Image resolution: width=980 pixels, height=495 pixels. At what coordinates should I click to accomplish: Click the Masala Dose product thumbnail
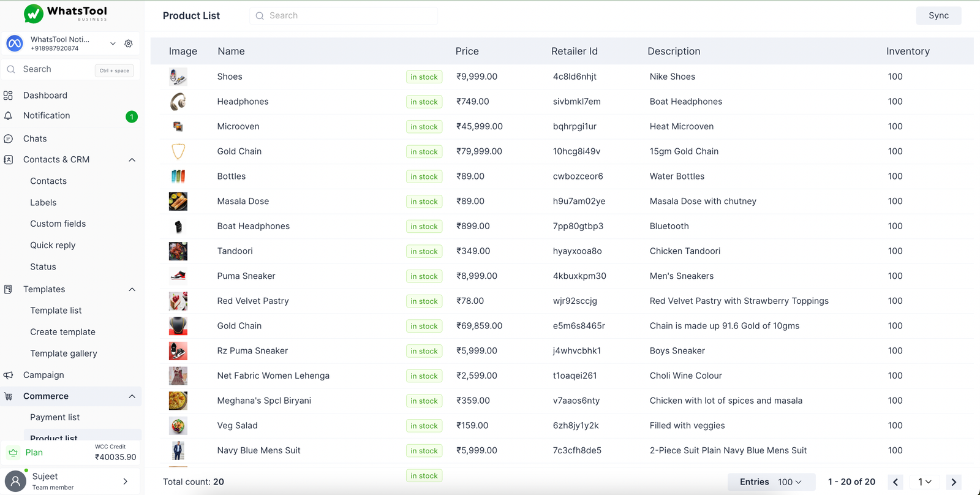(x=178, y=202)
